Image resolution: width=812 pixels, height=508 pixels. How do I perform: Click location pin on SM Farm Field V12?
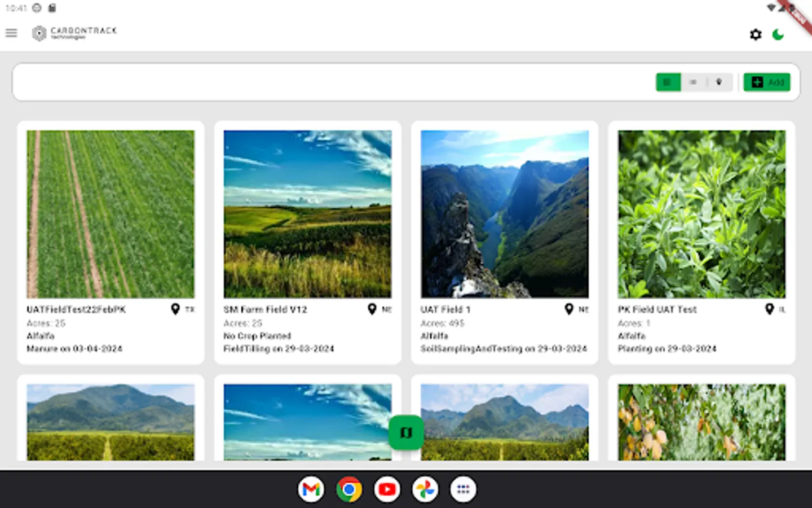coord(372,309)
